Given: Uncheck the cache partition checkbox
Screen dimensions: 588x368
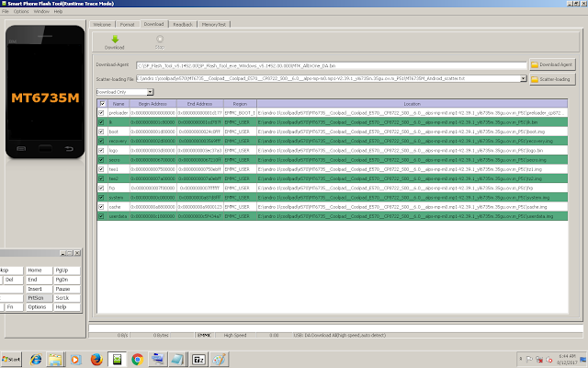Looking at the screenshot, I should click(101, 206).
